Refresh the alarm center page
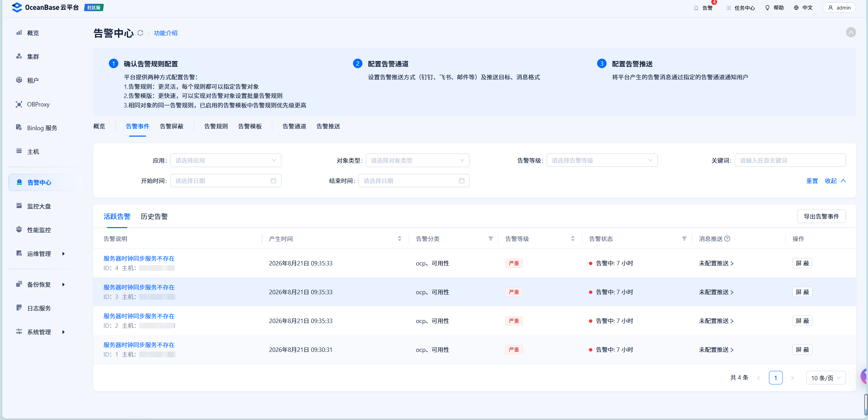 [x=140, y=33]
